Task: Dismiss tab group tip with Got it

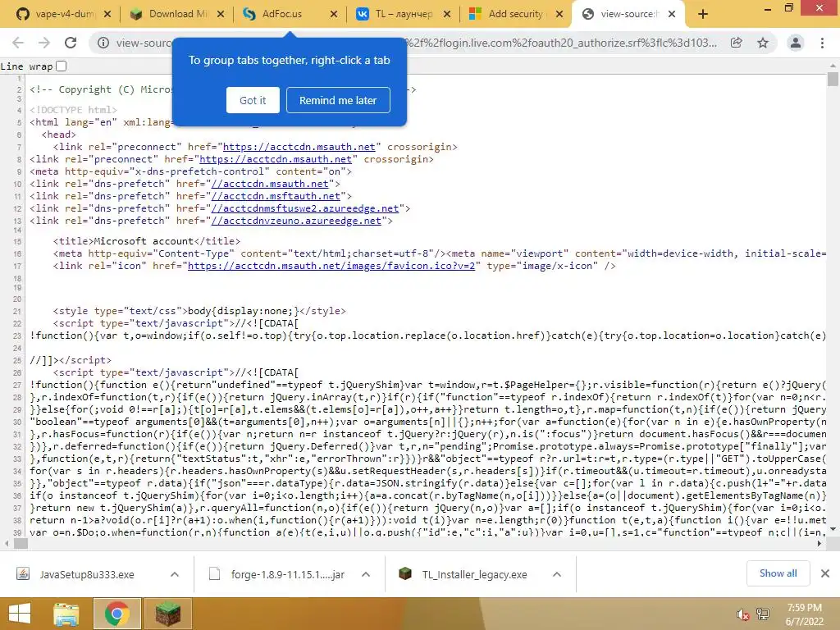Action: coord(253,100)
